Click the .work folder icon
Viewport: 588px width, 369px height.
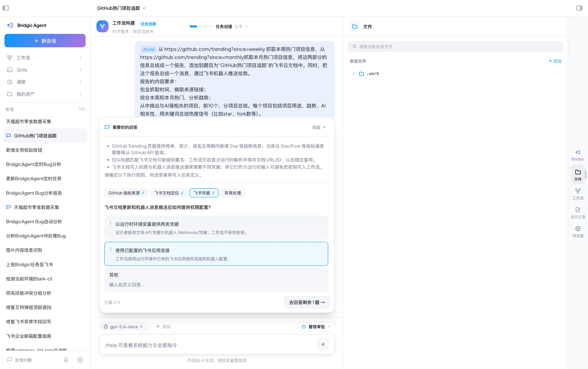[x=361, y=73]
